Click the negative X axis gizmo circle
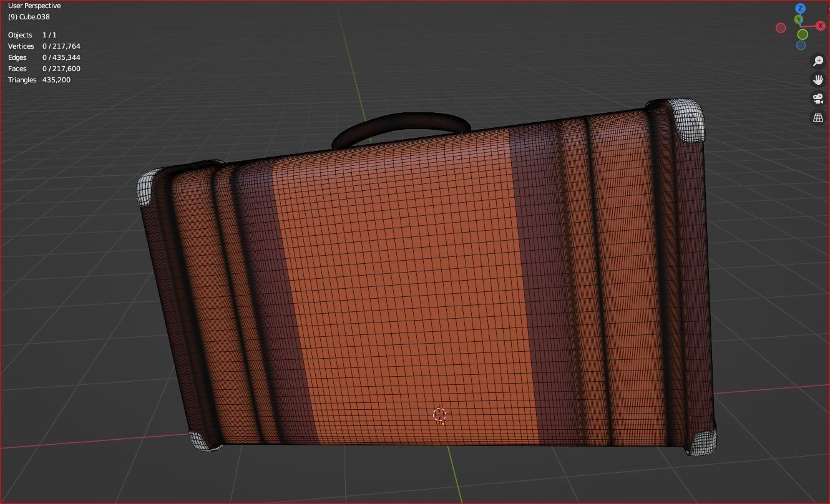830x504 pixels. [781, 27]
